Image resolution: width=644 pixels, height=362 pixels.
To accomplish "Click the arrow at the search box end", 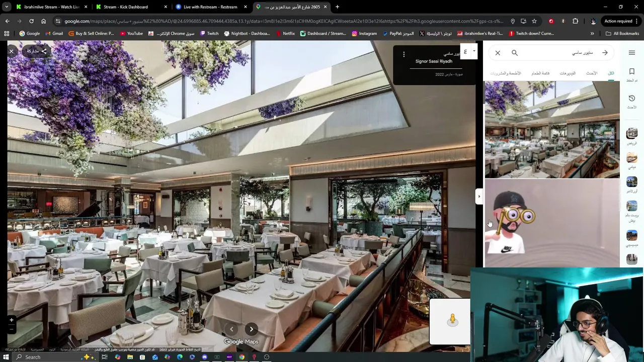I will [605, 53].
